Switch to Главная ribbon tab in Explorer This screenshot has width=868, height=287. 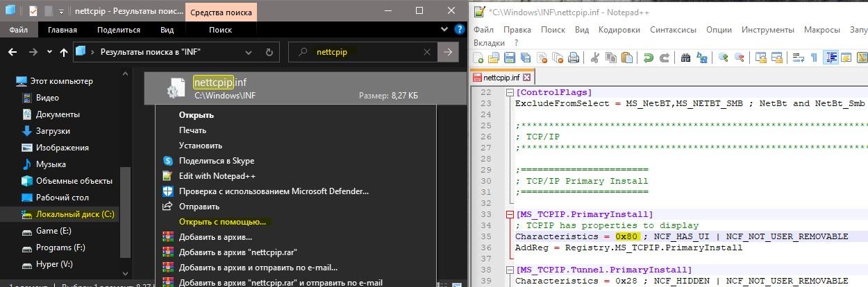pos(62,30)
